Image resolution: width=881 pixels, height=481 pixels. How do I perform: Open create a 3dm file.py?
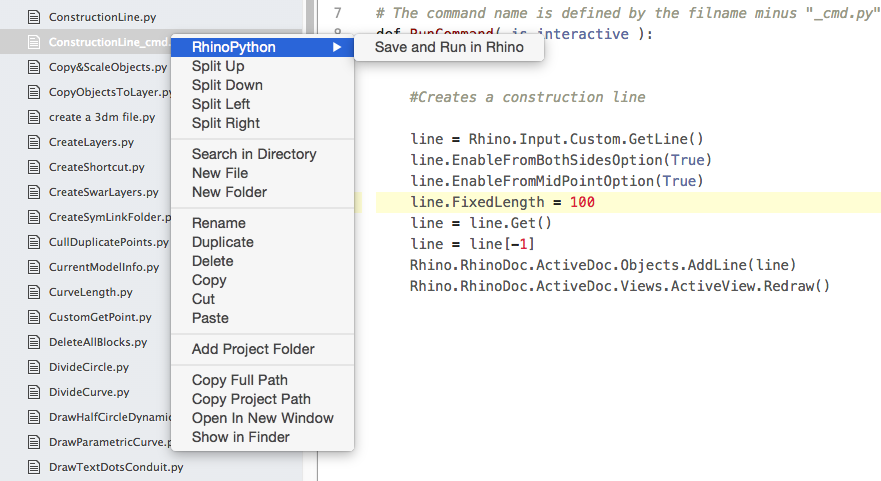click(102, 117)
